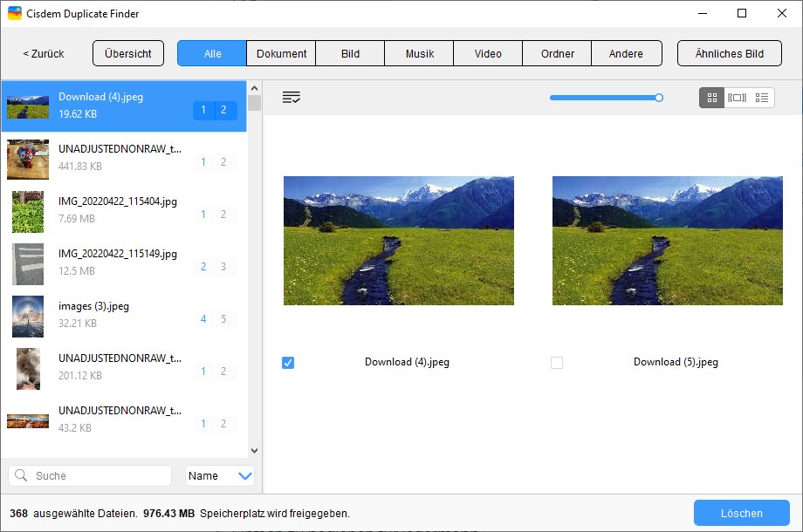The height and width of the screenshot is (532, 803).
Task: Check the Download (5).jpeg checkbox
Action: [557, 362]
